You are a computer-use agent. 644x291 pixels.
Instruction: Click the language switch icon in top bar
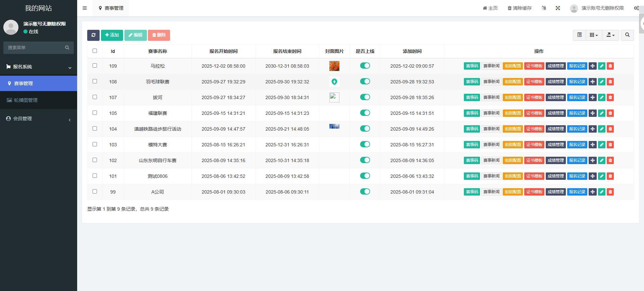[544, 8]
